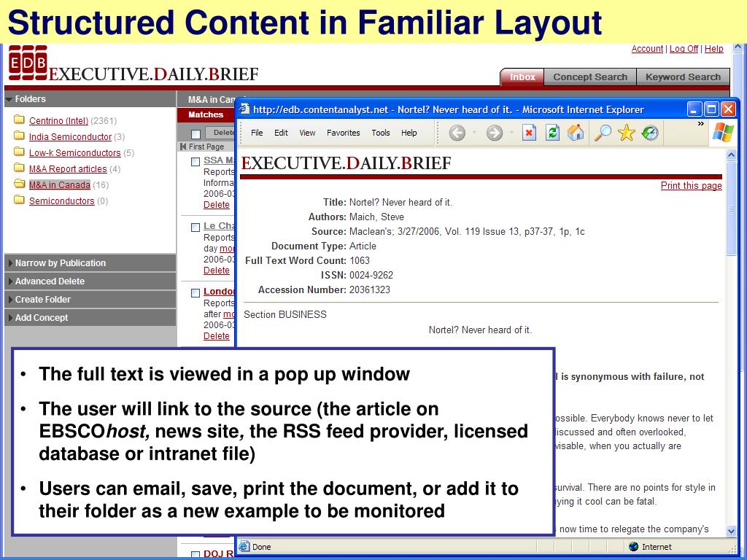Click the toolbar overflow chevron (»)
The image size is (747, 560).
(701, 124)
